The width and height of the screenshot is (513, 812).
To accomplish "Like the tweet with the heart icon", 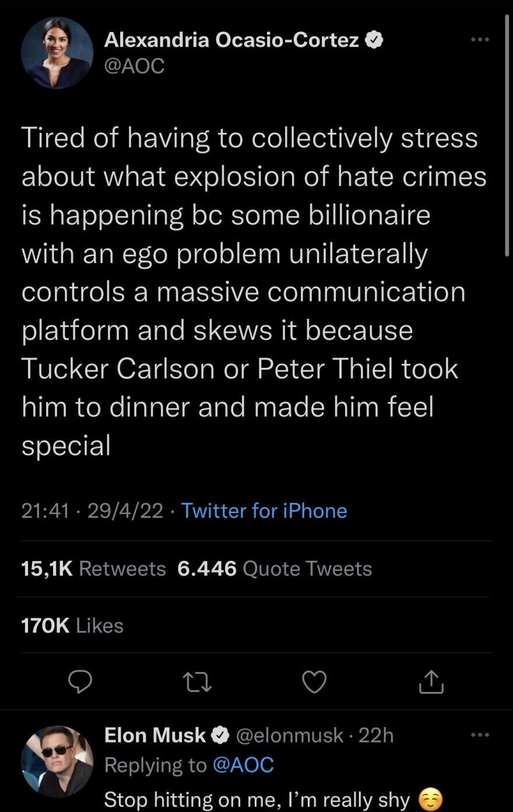I will point(314,681).
